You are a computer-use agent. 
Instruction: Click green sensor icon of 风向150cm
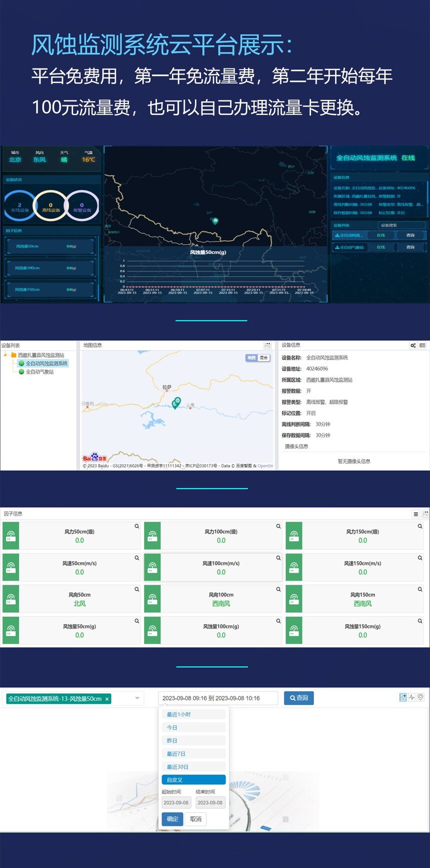(294, 599)
